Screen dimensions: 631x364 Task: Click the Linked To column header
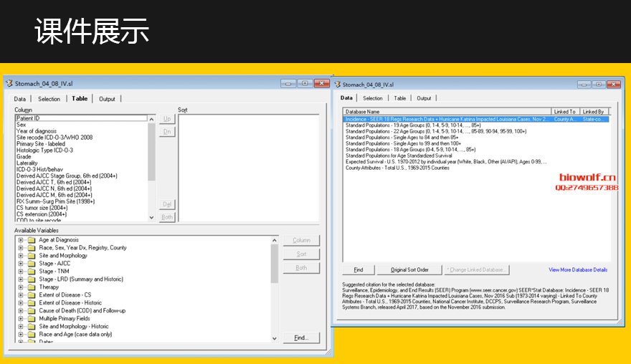[566, 112]
